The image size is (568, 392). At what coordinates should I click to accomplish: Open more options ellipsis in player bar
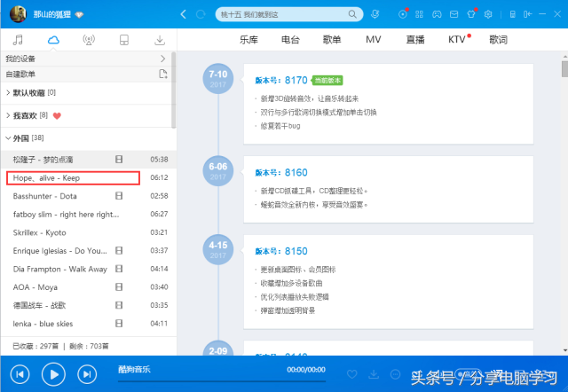coord(396,374)
